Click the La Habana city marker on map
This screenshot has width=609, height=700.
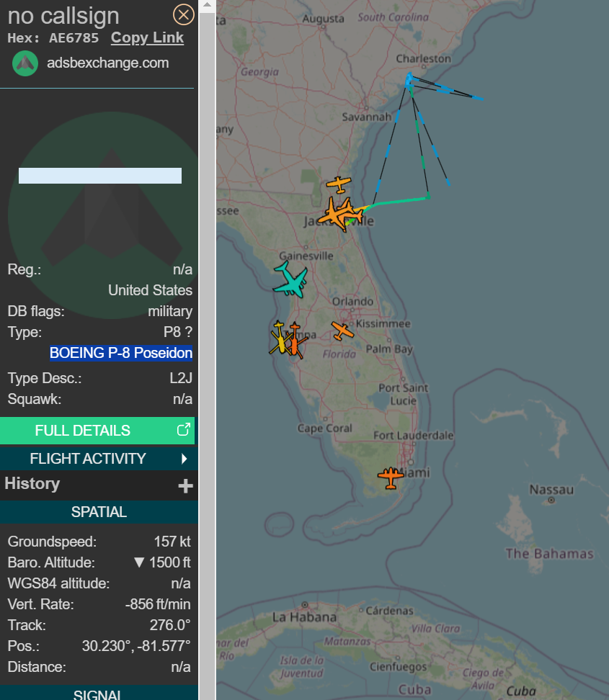[305, 605]
